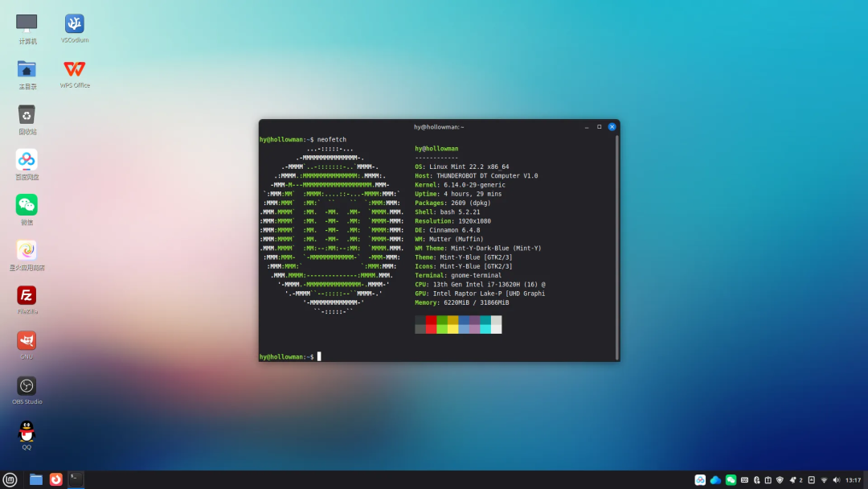
Task: Click the neofetch command text
Action: (332, 140)
